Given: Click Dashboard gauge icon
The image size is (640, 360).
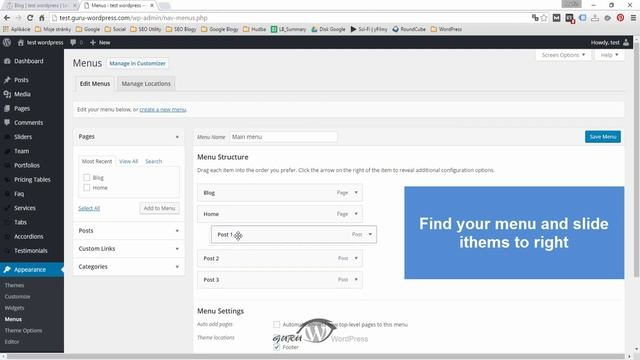Looking at the screenshot, I should pyautogui.click(x=7, y=61).
